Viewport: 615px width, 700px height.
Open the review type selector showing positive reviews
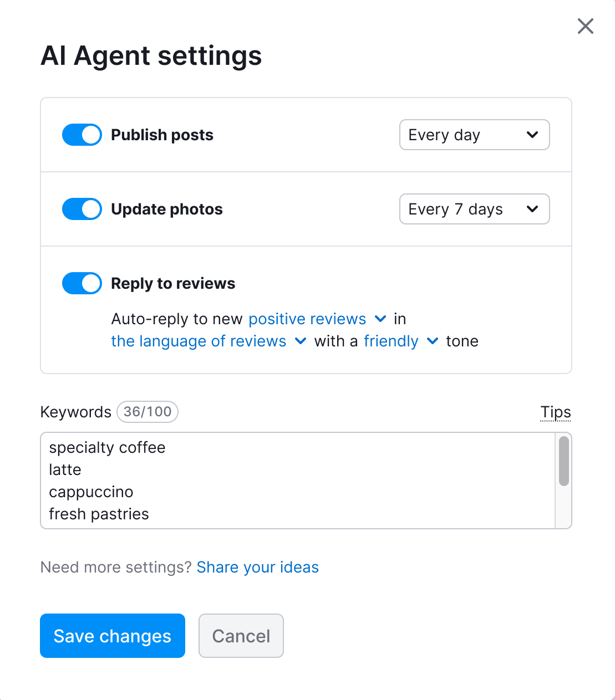(307, 319)
